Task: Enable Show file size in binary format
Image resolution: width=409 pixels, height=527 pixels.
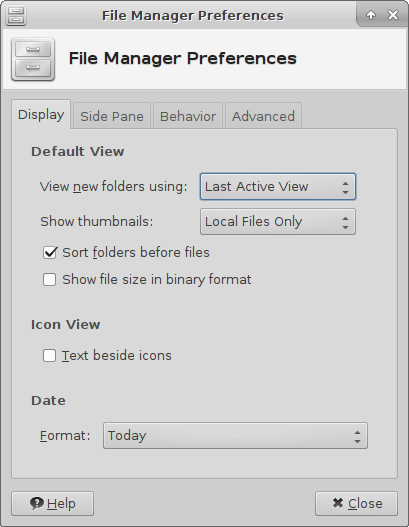Action: pyautogui.click(x=50, y=280)
